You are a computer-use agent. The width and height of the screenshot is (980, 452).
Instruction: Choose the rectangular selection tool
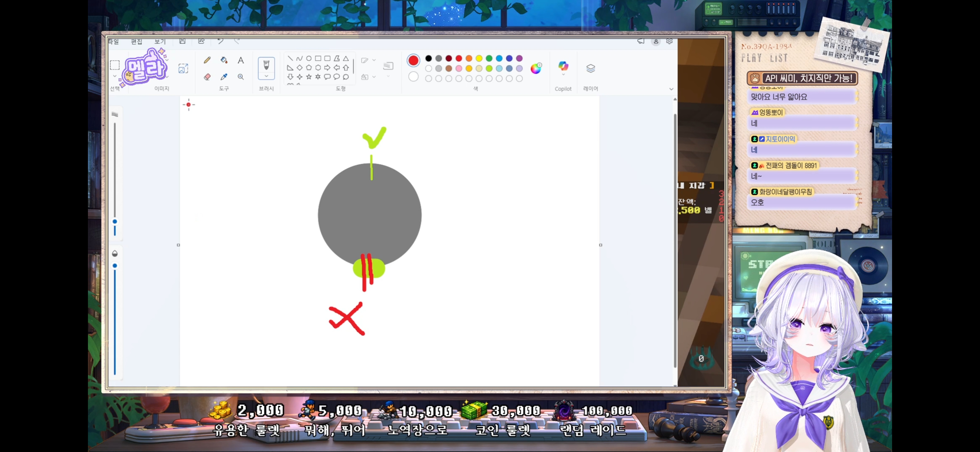[115, 65]
